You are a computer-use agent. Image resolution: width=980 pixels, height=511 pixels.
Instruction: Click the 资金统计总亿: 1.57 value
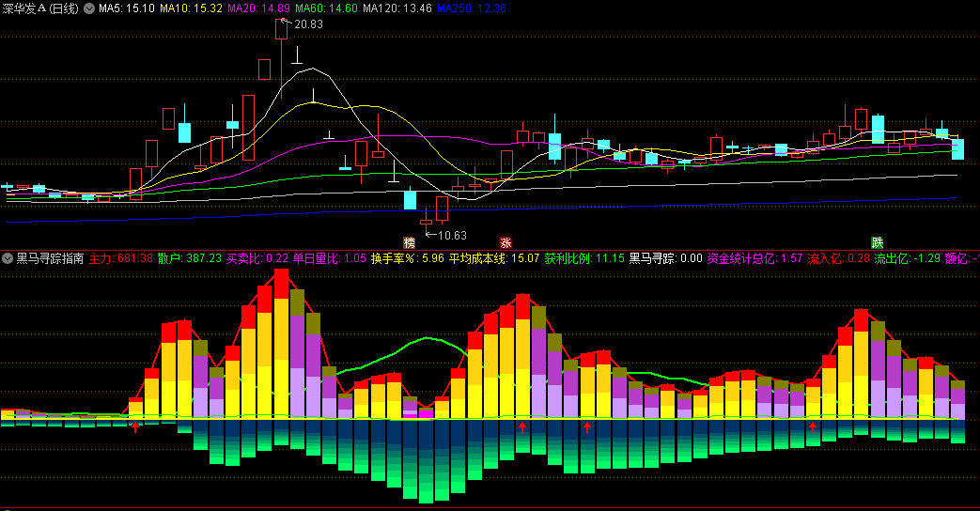pyautogui.click(x=754, y=258)
